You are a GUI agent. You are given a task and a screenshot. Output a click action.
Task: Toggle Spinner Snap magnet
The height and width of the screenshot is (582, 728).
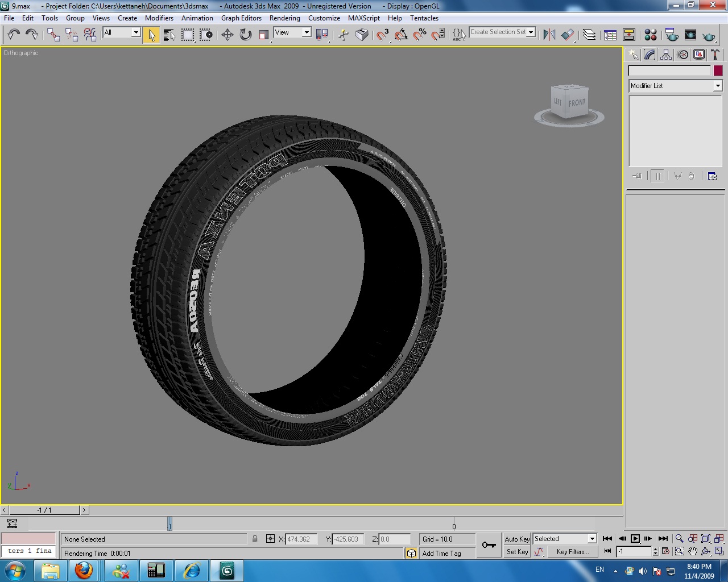coord(438,35)
